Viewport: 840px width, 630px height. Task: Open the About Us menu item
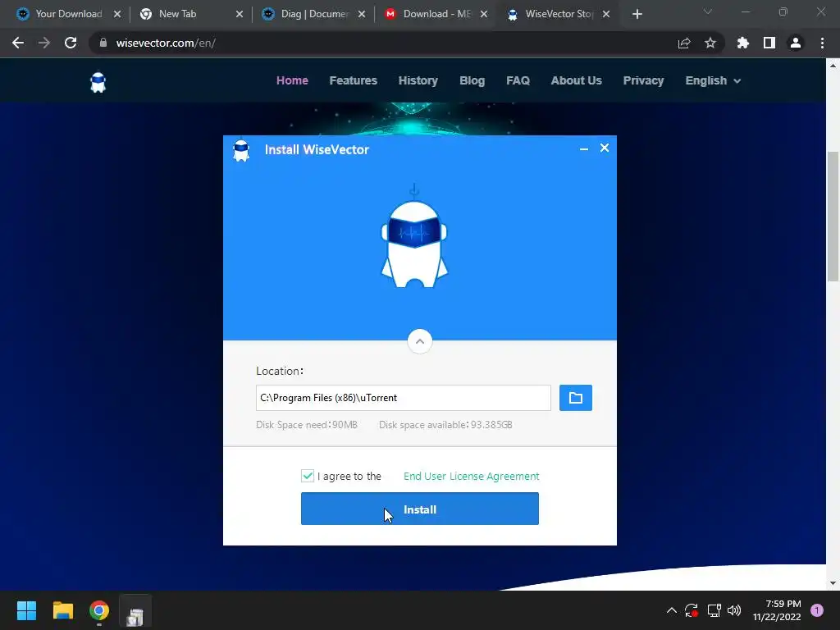click(576, 80)
